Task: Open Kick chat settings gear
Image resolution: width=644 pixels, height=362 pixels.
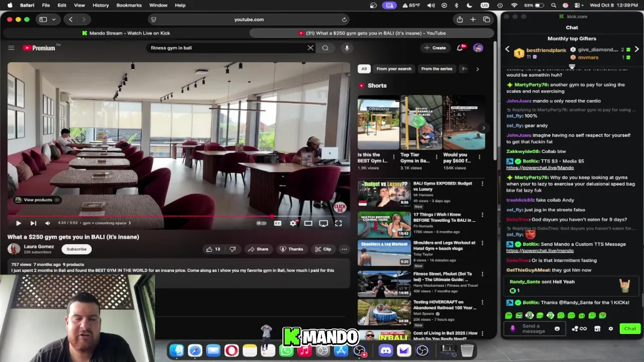Action: (611, 329)
